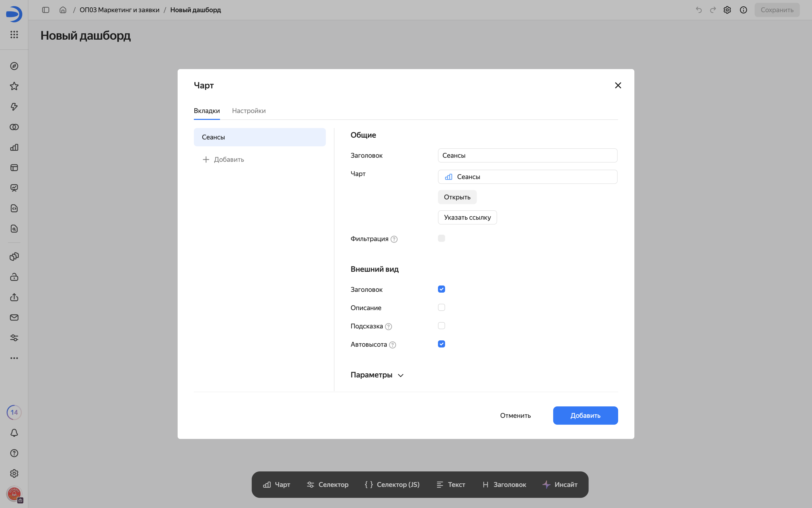Open the dashboards layout icon in sidebar

pyautogui.click(x=14, y=168)
